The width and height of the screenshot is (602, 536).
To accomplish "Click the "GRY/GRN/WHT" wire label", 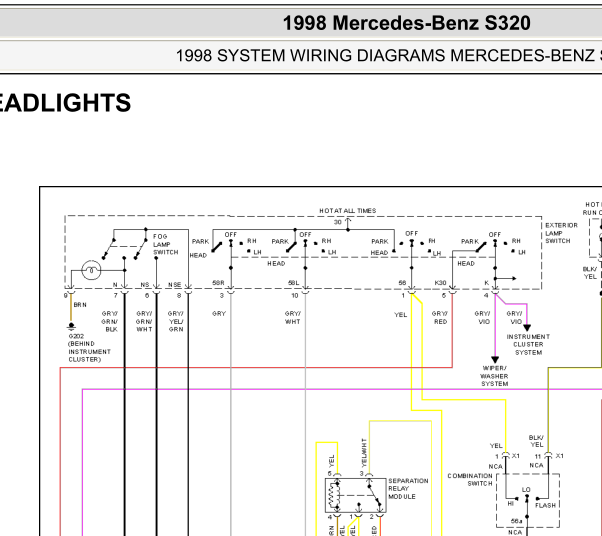I will click(144, 321).
